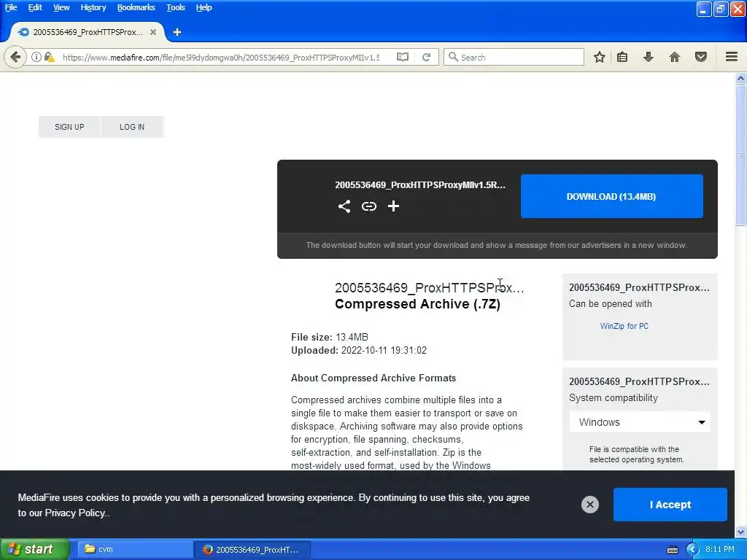Click the Compressed Archive (.7Z) heading

tap(417, 304)
